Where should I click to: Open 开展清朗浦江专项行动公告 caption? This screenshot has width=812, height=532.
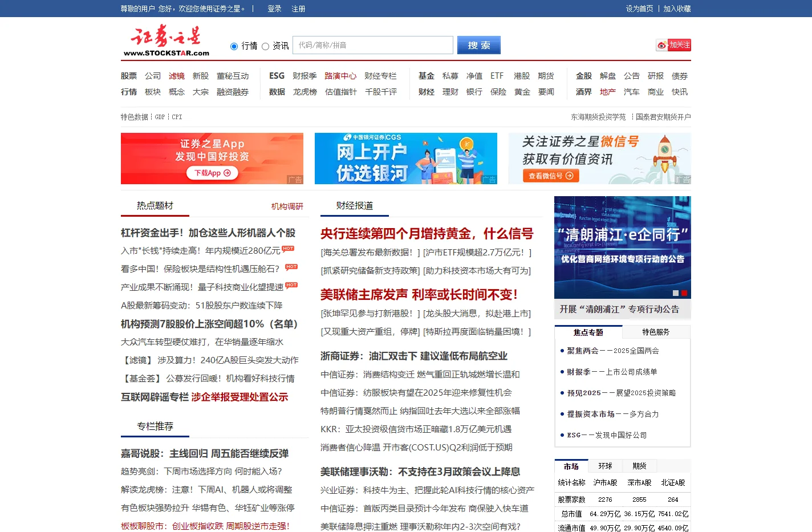(x=619, y=309)
